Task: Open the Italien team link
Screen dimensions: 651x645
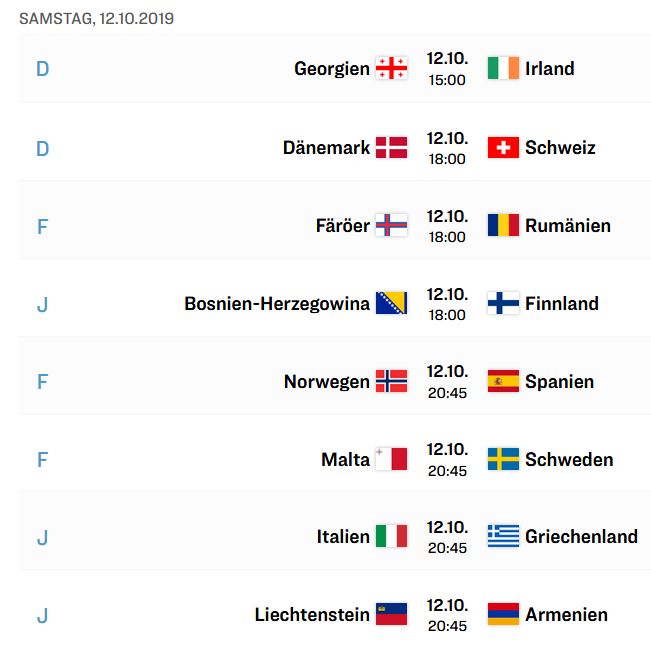Action: (x=343, y=537)
